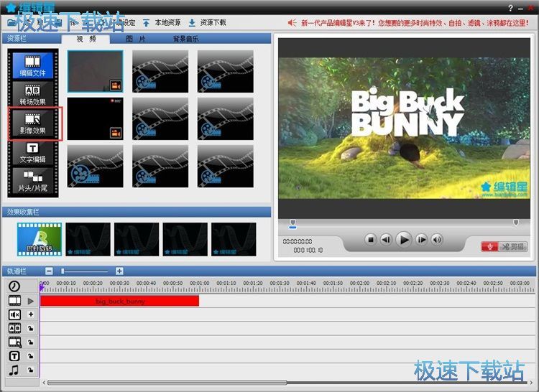Image resolution: width=539 pixels, height=392 pixels.
Task: Click the 效果收集栏 panel header
Action: tap(23, 212)
